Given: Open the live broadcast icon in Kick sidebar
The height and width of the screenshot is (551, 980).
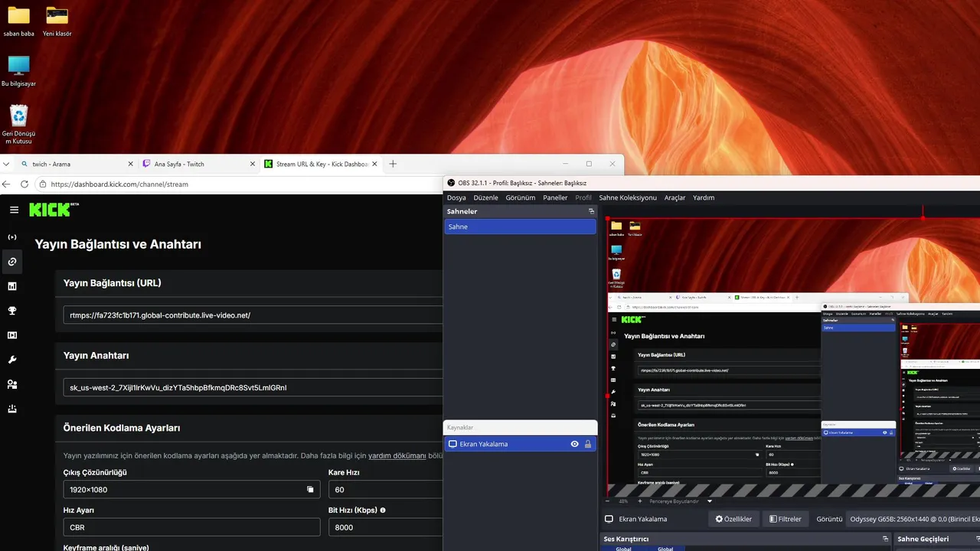Looking at the screenshot, I should click(x=12, y=237).
